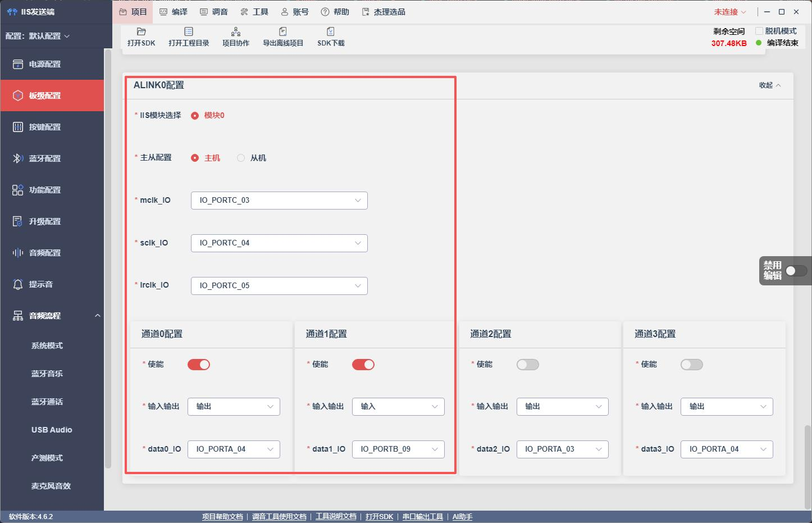Click the 打开SDK folder icon
Image resolution: width=812 pixels, height=523 pixels.
click(x=141, y=31)
